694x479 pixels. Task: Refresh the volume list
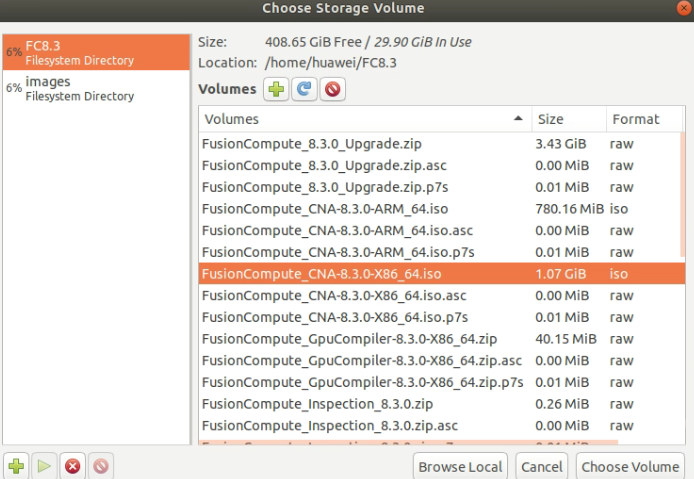coord(304,89)
